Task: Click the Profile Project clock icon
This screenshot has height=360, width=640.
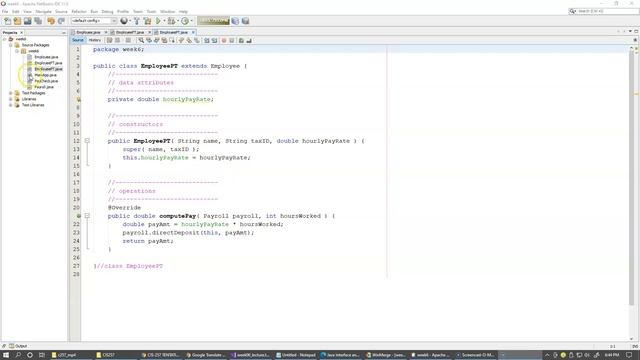Action: click(185, 21)
